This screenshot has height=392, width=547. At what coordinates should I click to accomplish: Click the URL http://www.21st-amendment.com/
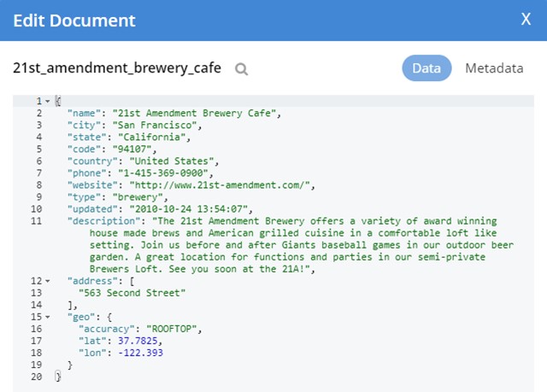(x=220, y=185)
